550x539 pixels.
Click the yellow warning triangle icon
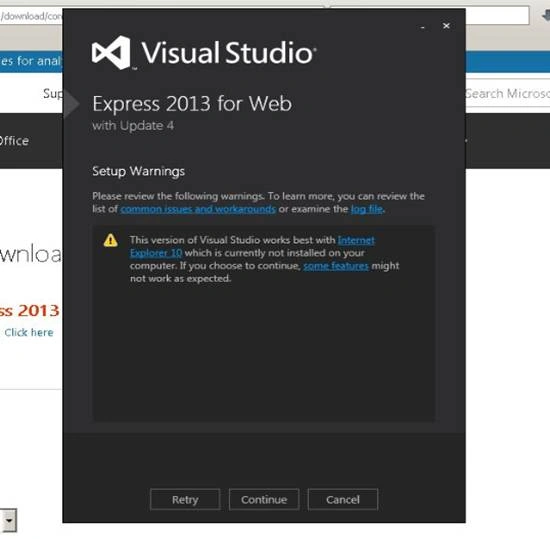(110, 241)
